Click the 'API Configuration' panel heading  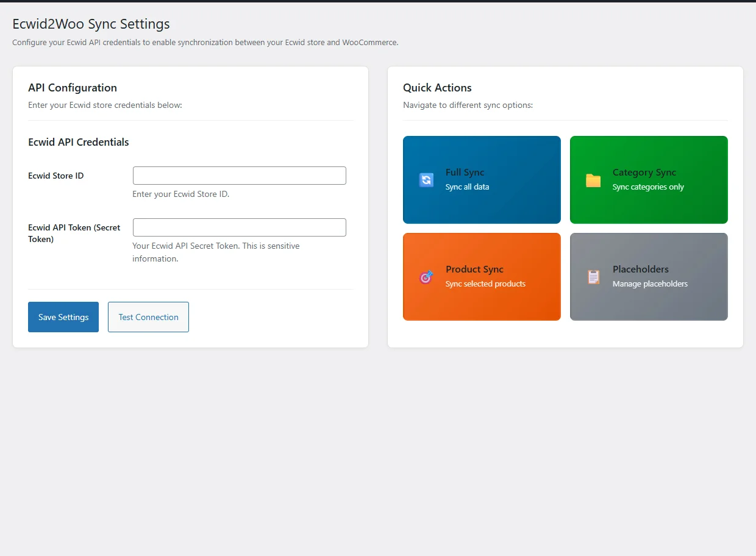pyautogui.click(x=73, y=88)
